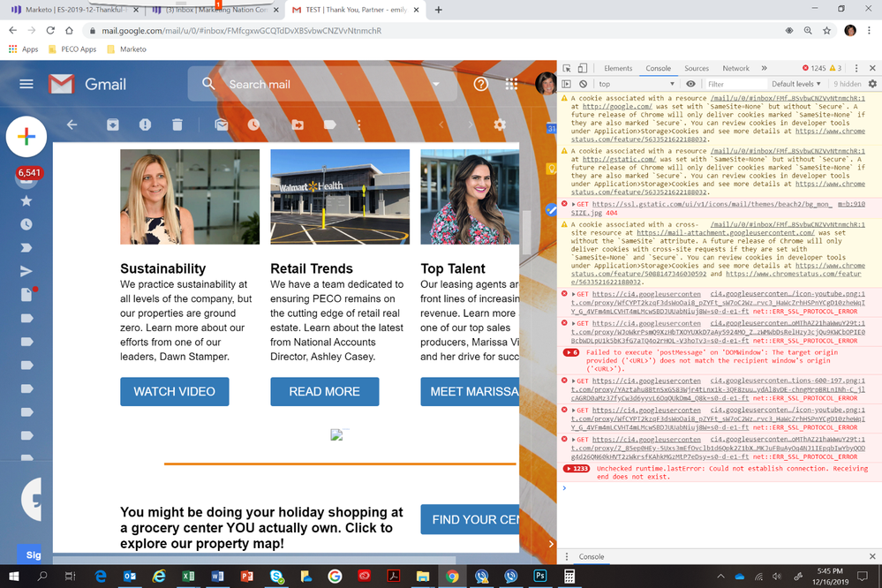Switch to the Inbox Marketing Nation browser tab
Viewport: 882px width, 588px height.
pyautogui.click(x=215, y=10)
